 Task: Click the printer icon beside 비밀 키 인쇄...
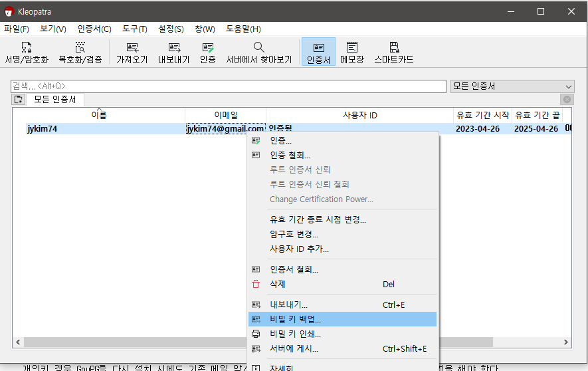pos(256,334)
